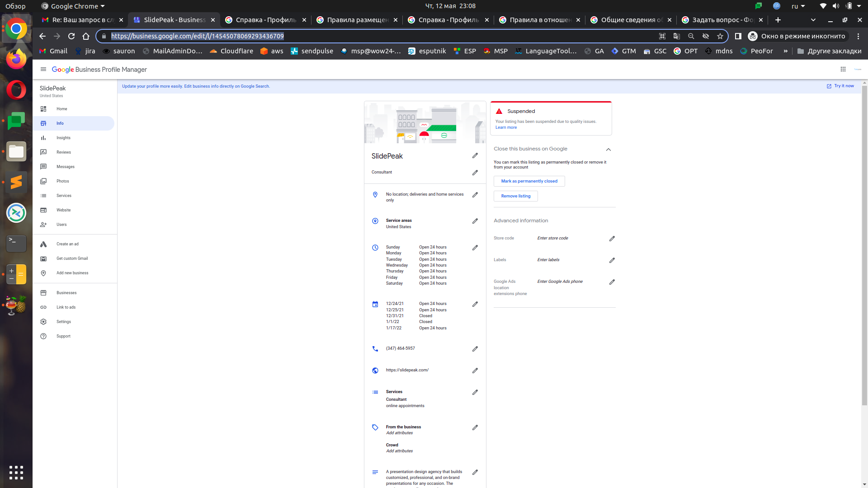Open Reviews in sidebar
Viewport: 868px width, 488px height.
pos(73,152)
